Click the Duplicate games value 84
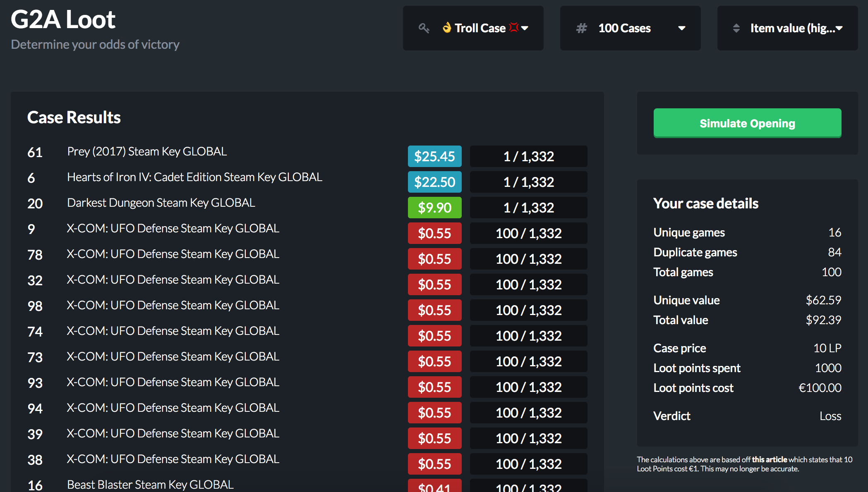 [834, 252]
